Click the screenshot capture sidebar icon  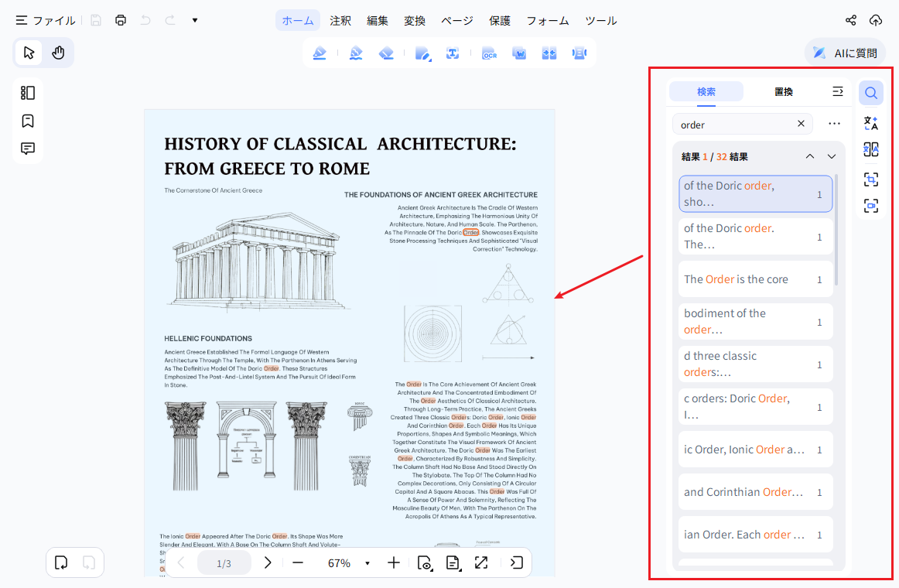[x=871, y=179]
